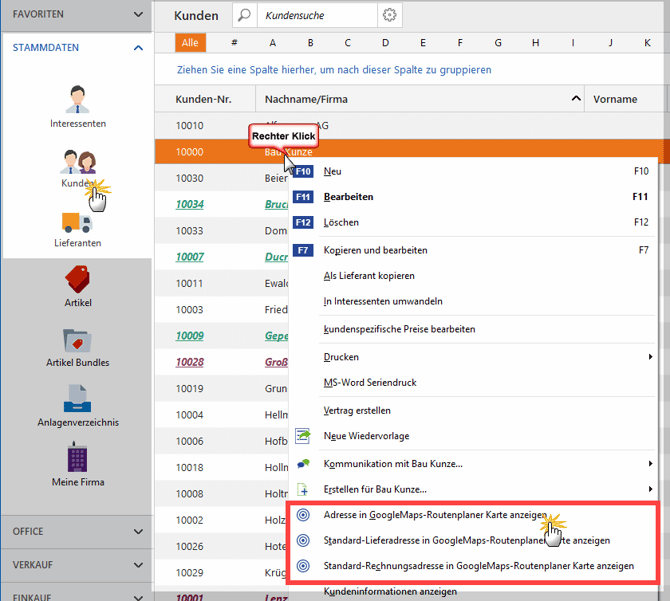Expand the Favoriten section

pyautogui.click(x=137, y=15)
